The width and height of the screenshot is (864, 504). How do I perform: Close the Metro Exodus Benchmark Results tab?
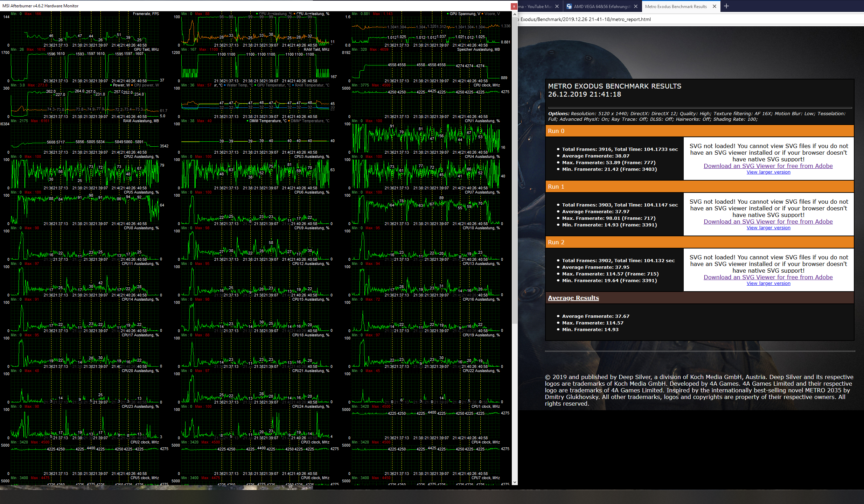[715, 6]
